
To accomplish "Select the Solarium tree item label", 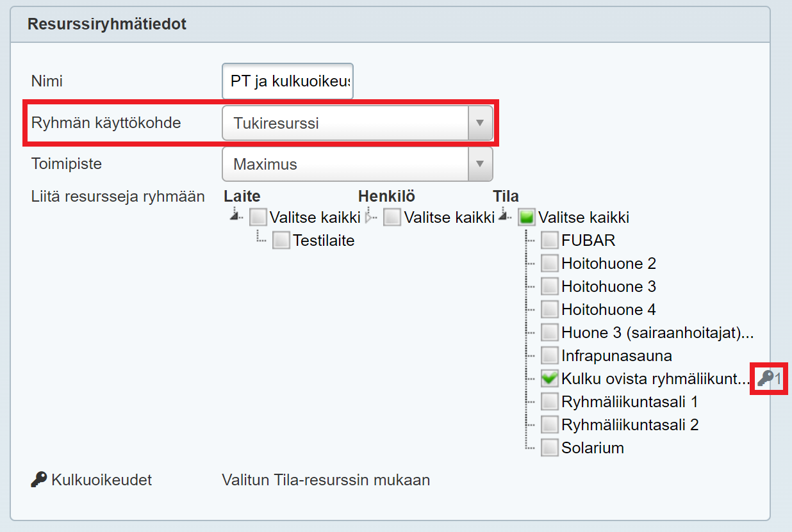I will 592,448.
